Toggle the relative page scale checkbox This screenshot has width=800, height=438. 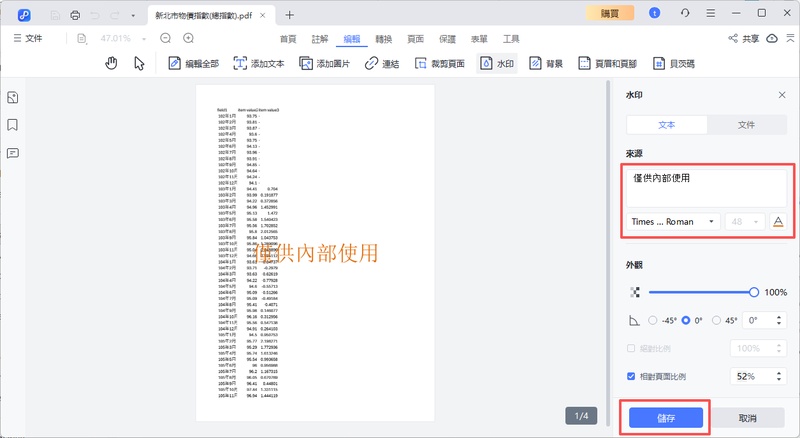tap(631, 376)
